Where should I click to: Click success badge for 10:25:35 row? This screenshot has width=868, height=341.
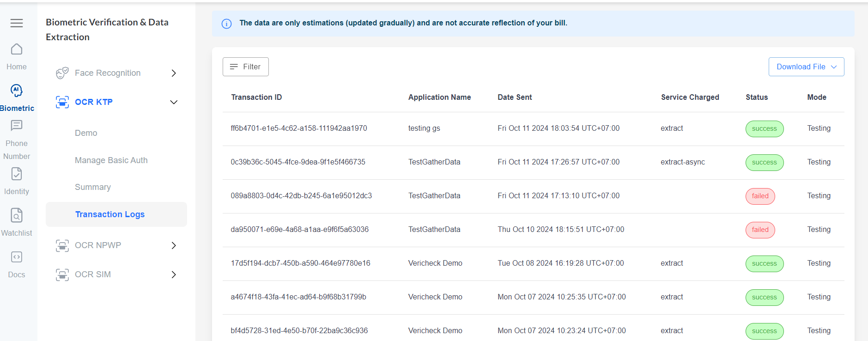pos(765,297)
